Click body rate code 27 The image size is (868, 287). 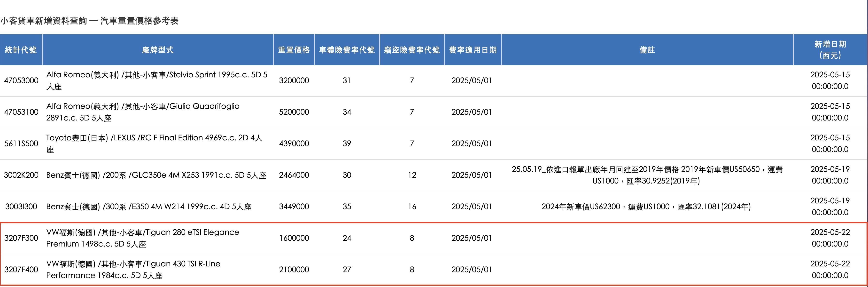(x=347, y=270)
